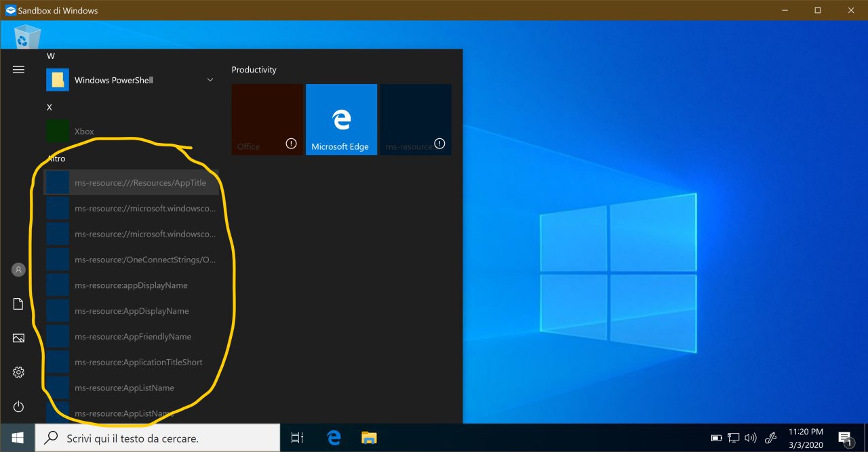The image size is (868, 452).
Task: Open Settings gear in Start sidebar
Action: 18,372
